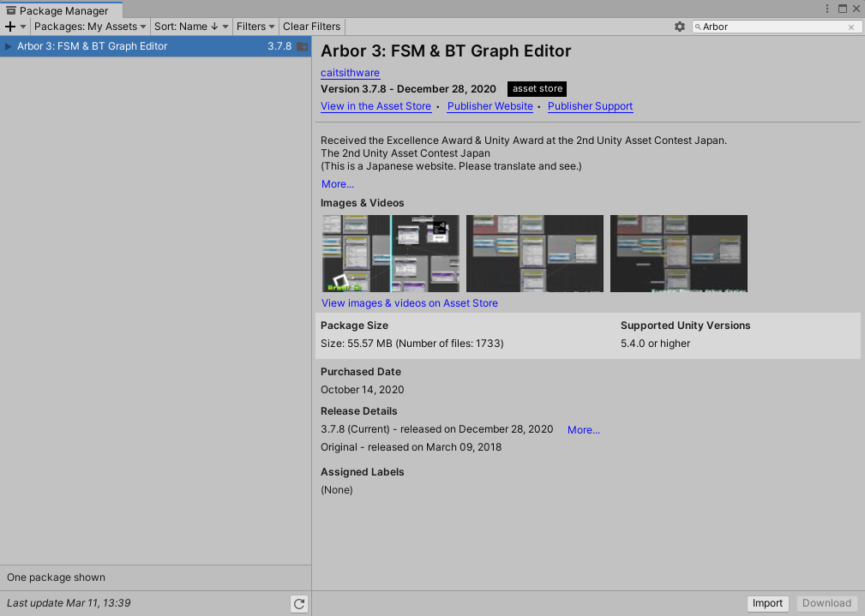Click the Original - released on March 09, 2018 text

(x=411, y=447)
